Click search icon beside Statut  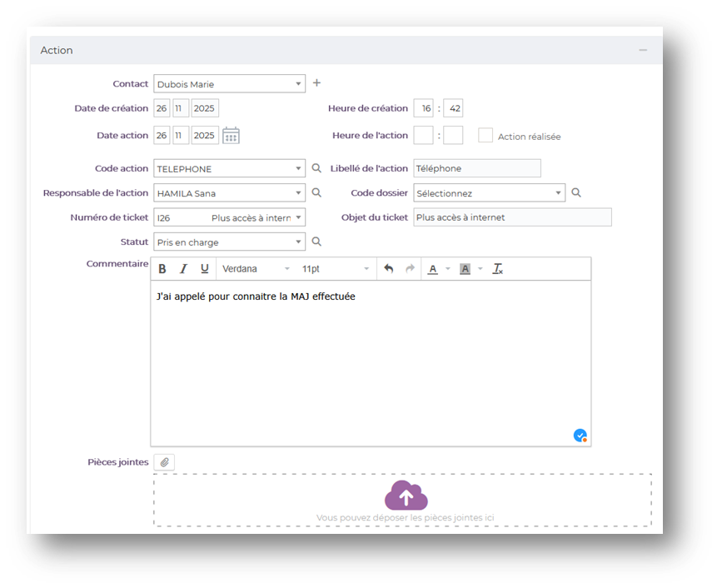point(316,242)
